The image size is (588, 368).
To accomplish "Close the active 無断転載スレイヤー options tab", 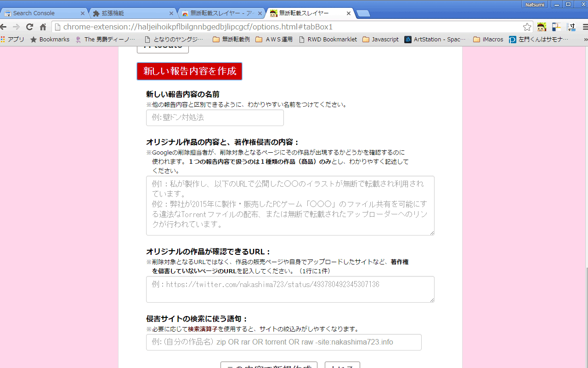I will 349,13.
